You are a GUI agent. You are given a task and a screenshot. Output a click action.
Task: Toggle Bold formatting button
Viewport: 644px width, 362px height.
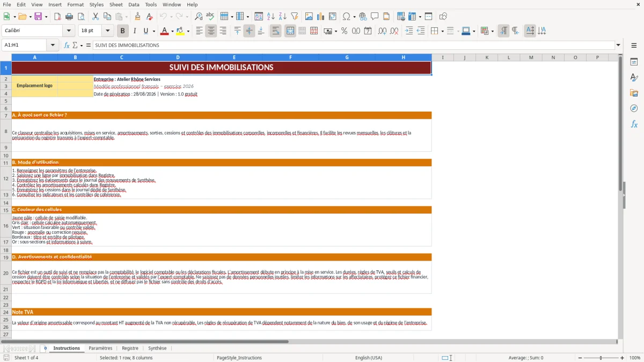point(123,31)
